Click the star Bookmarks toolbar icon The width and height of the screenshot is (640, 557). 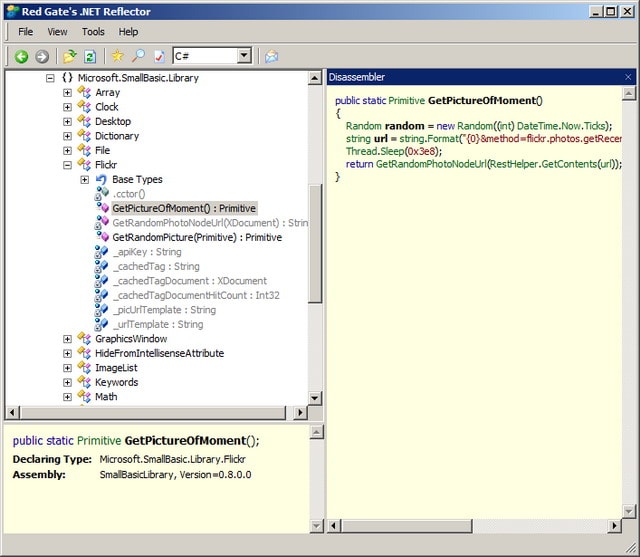[118, 56]
